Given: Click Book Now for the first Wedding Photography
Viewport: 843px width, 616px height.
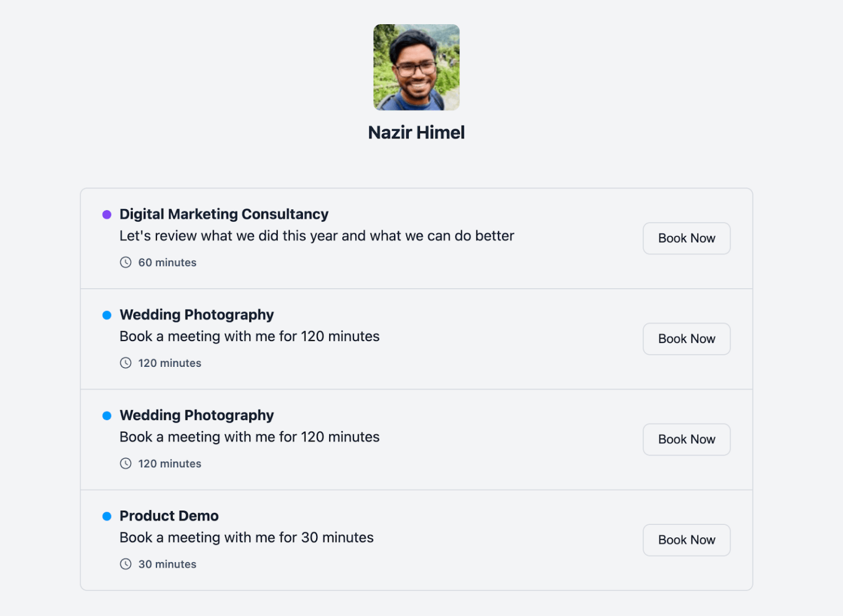Looking at the screenshot, I should [x=686, y=339].
